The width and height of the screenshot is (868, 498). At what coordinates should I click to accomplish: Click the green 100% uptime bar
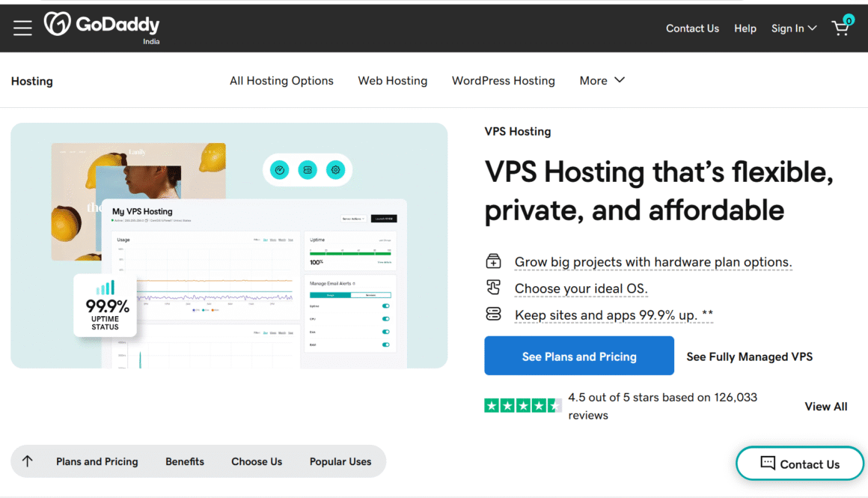pyautogui.click(x=349, y=254)
